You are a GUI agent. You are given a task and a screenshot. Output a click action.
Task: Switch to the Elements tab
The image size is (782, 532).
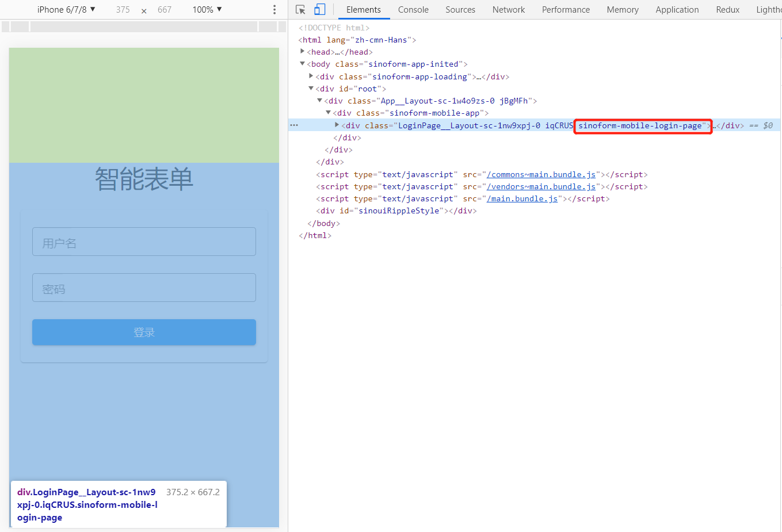[x=364, y=10]
